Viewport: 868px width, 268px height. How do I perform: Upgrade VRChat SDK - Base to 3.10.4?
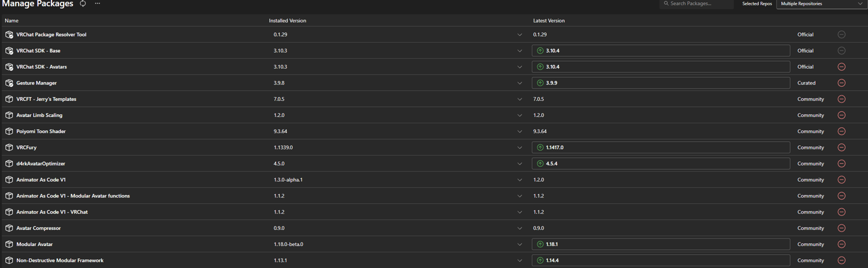point(661,51)
